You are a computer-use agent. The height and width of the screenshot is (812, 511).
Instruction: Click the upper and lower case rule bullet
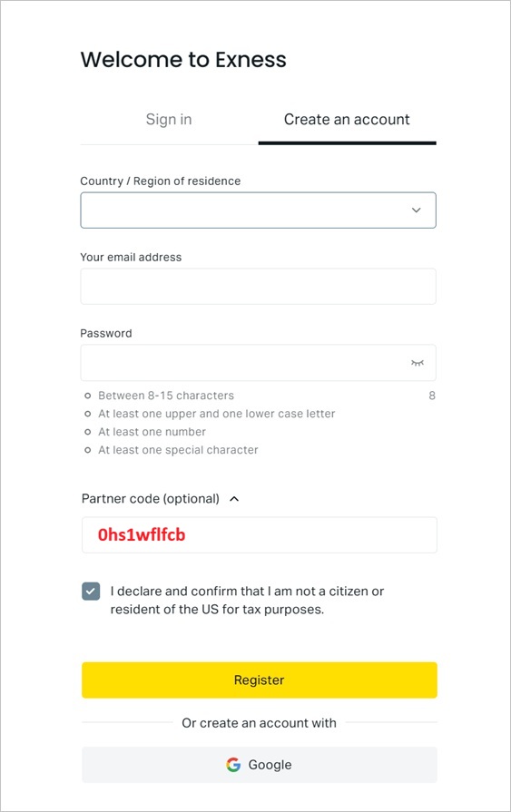tap(87, 414)
